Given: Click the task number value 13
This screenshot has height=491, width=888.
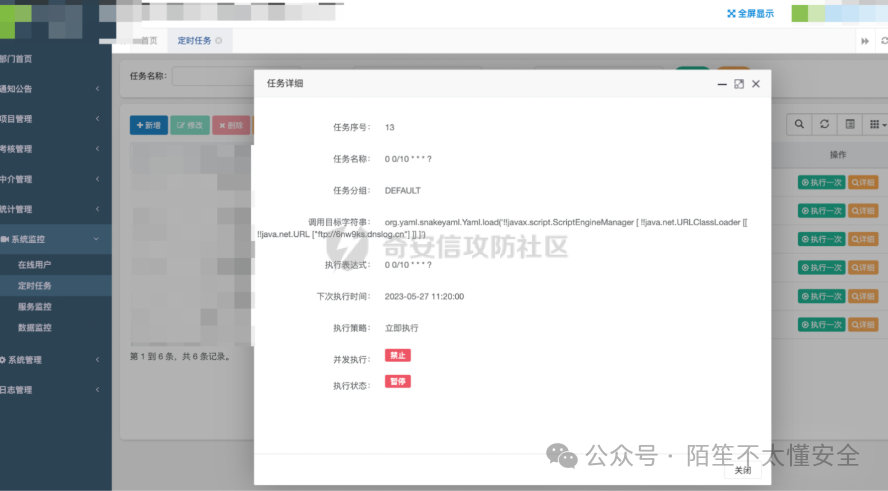Looking at the screenshot, I should click(x=390, y=127).
